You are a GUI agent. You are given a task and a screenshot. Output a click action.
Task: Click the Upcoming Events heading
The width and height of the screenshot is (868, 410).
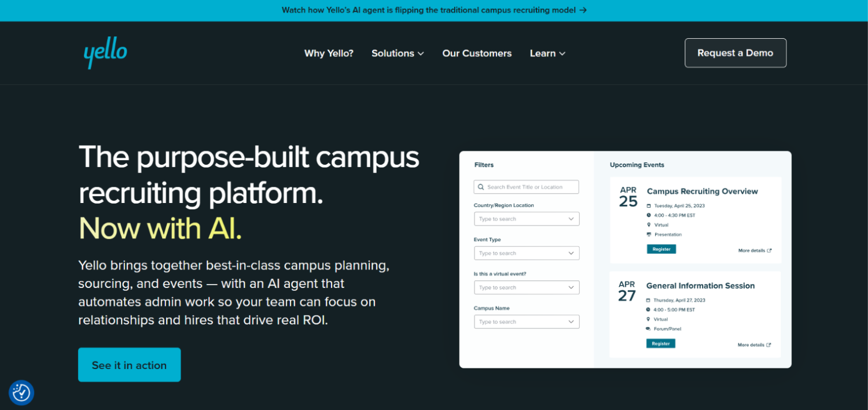(x=637, y=165)
